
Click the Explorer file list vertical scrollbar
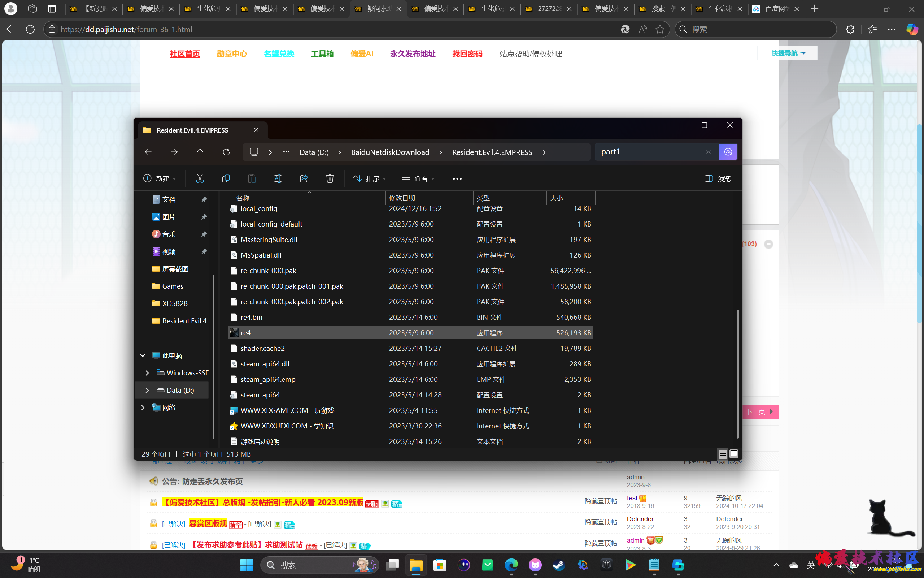tap(738, 374)
